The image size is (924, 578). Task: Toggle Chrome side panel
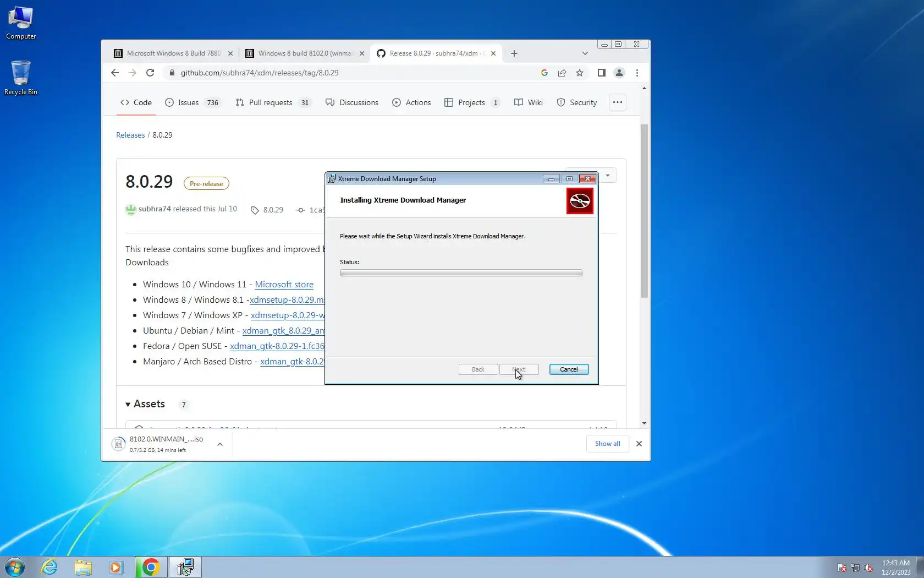pos(602,73)
